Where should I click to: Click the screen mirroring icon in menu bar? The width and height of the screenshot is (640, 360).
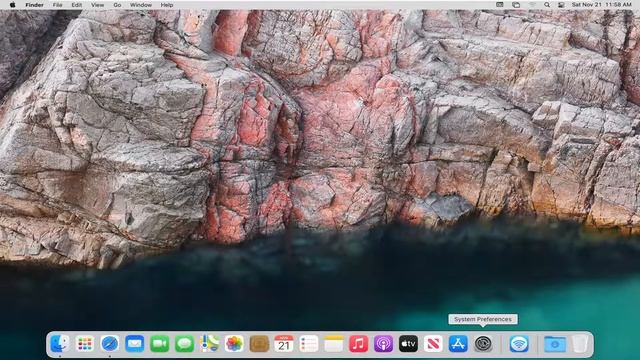[x=516, y=5]
